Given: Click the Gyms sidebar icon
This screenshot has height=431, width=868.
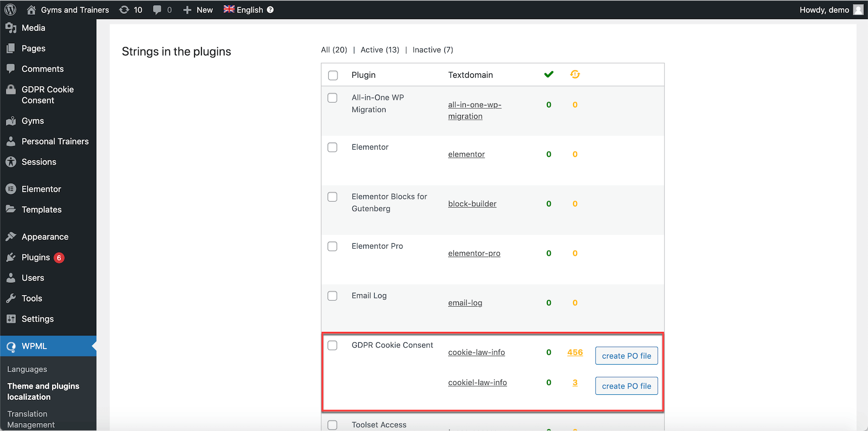Looking at the screenshot, I should (11, 120).
